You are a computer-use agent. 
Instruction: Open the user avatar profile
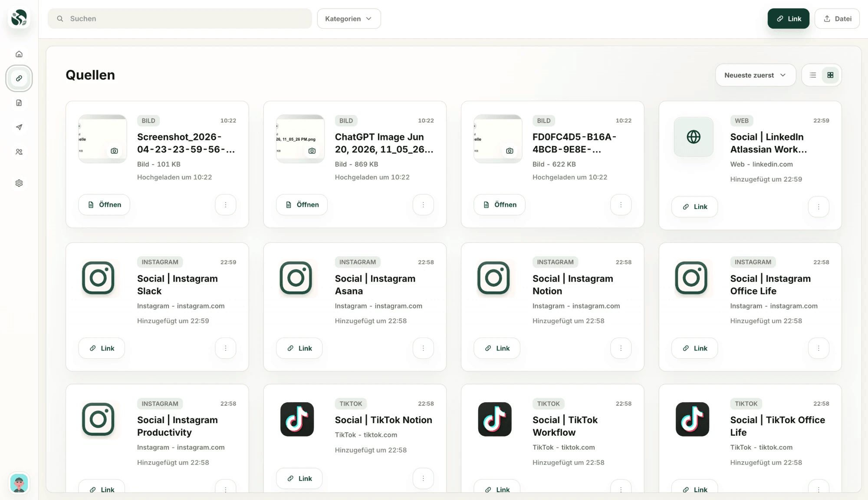tap(19, 483)
